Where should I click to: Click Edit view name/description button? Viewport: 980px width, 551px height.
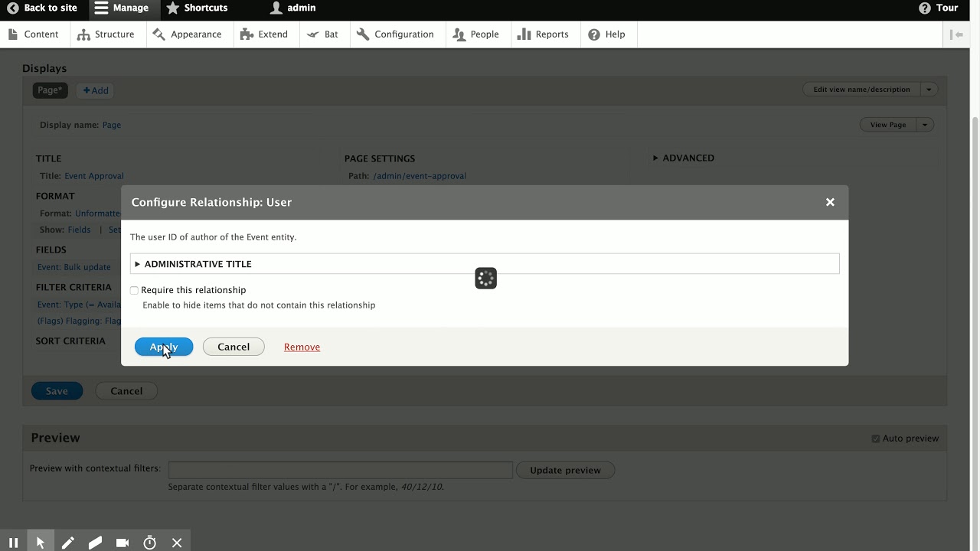861,90
